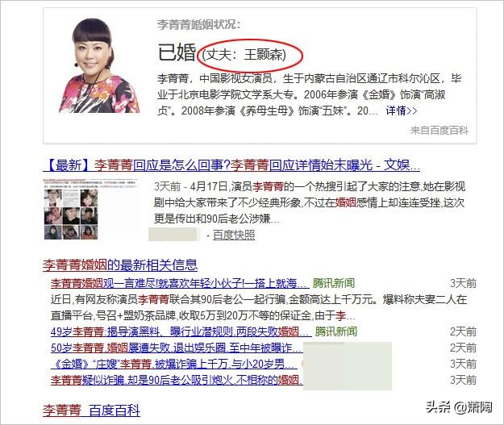Open the 李菁菁婚姻观一言难尽 news headline
The height and width of the screenshot is (425, 504).
(x=180, y=284)
